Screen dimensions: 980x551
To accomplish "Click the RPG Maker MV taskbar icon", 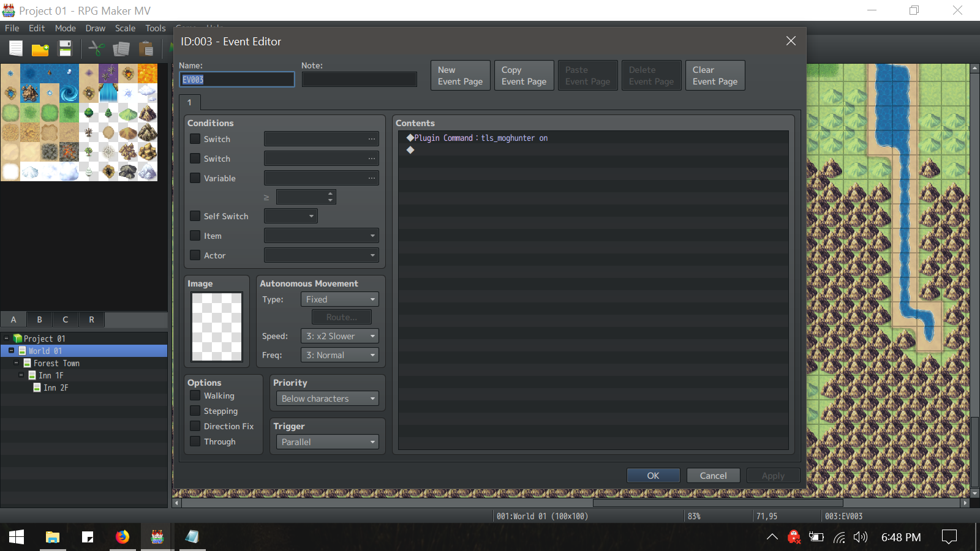I will [x=157, y=537].
